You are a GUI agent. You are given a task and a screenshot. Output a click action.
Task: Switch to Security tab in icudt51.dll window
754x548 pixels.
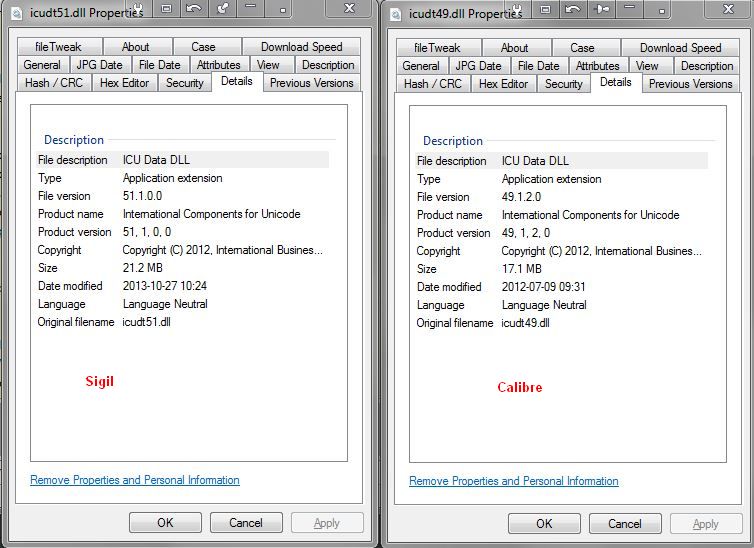[x=184, y=83]
